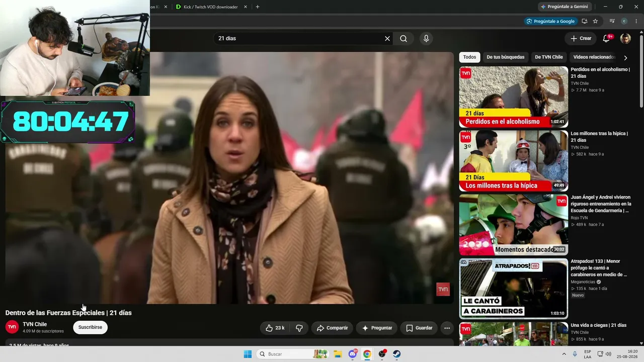Click Pregúntale a Google in address bar
The width and height of the screenshot is (644, 362).
pyautogui.click(x=550, y=21)
